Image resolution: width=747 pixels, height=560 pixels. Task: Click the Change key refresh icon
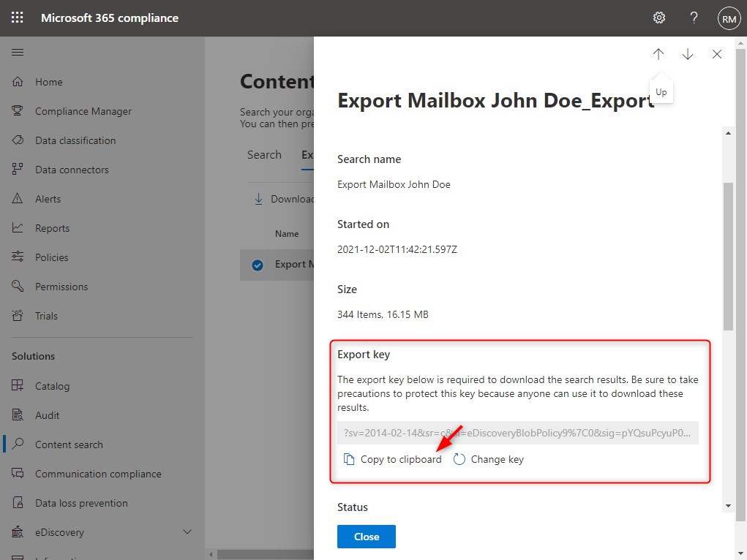pyautogui.click(x=459, y=459)
